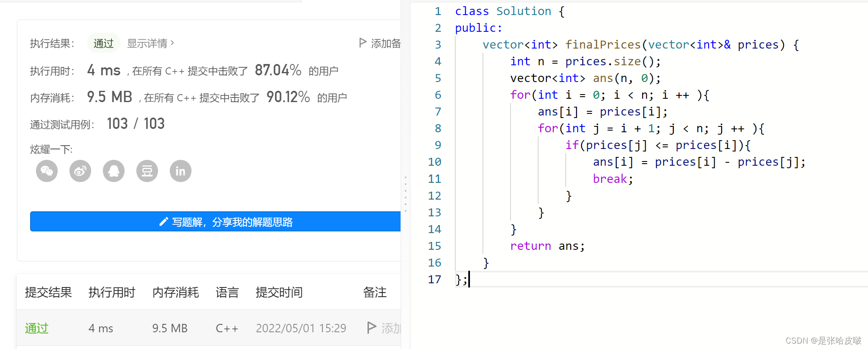Click the 90.12% memory percentile

[288, 97]
